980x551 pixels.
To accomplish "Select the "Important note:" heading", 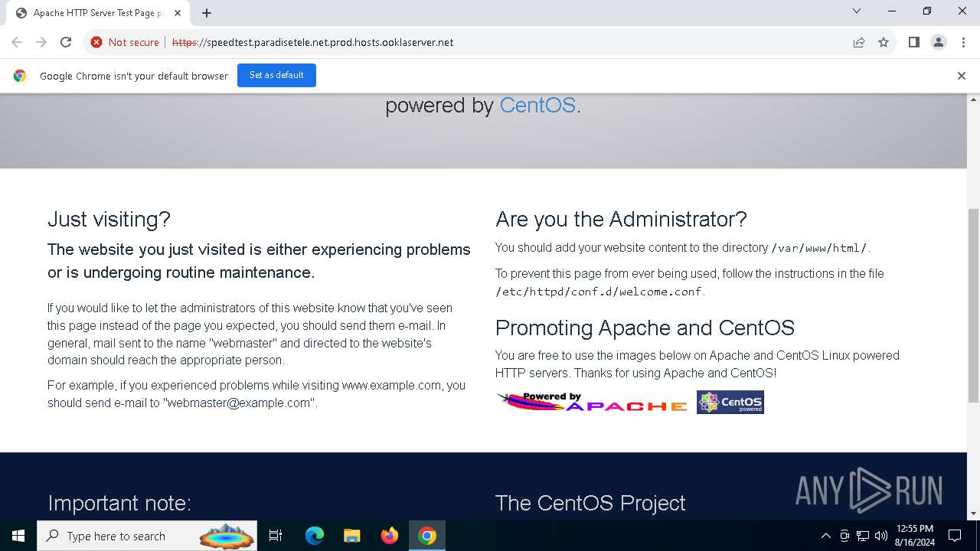I will pyautogui.click(x=119, y=503).
